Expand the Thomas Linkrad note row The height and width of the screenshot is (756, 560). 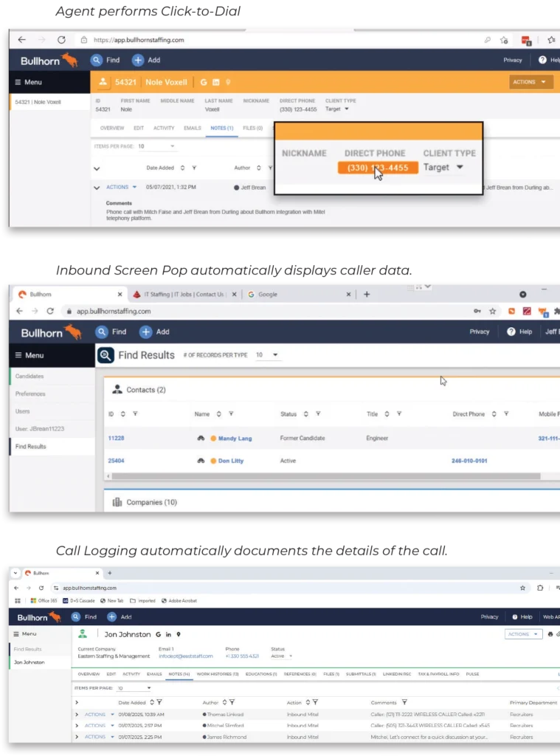77,715
